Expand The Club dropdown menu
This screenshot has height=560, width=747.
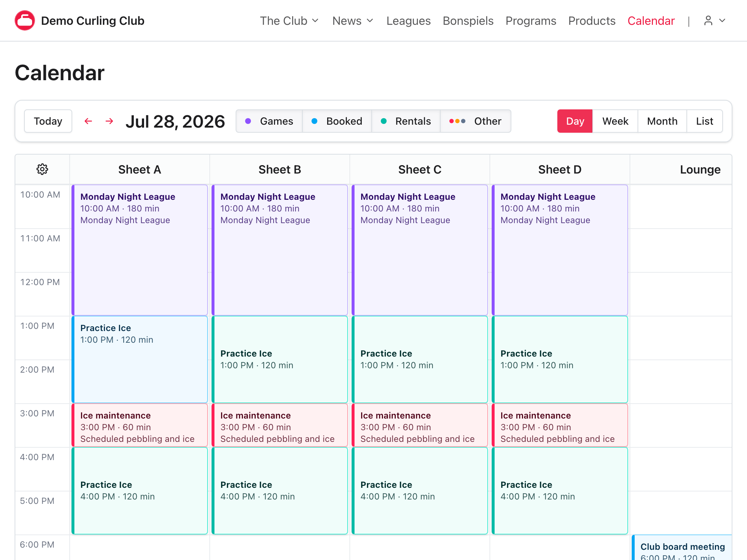pyautogui.click(x=289, y=21)
